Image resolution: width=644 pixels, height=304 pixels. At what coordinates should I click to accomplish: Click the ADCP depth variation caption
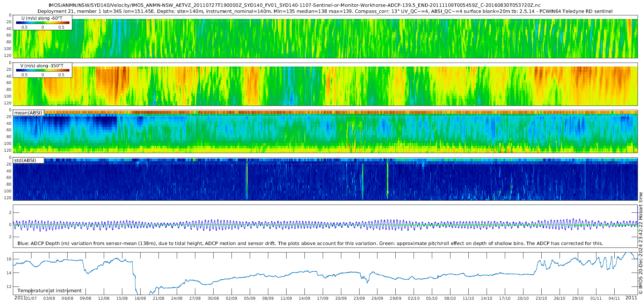click(x=310, y=244)
